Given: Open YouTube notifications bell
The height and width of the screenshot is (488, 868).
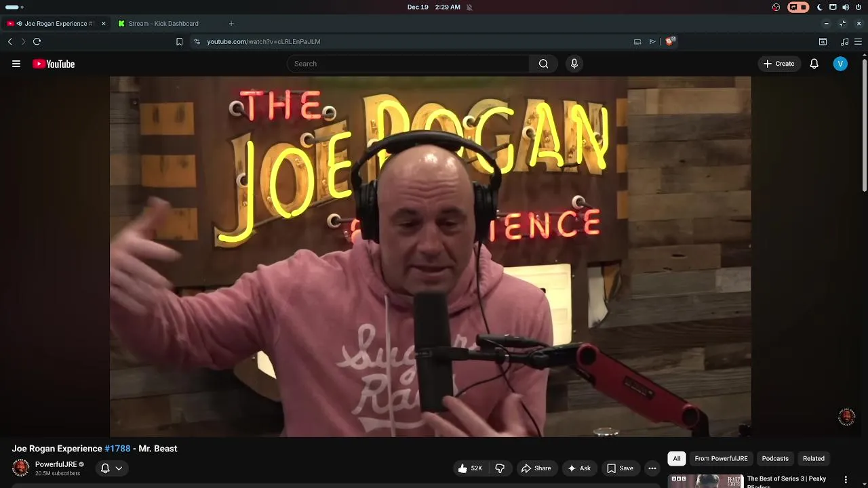Looking at the screenshot, I should [814, 64].
